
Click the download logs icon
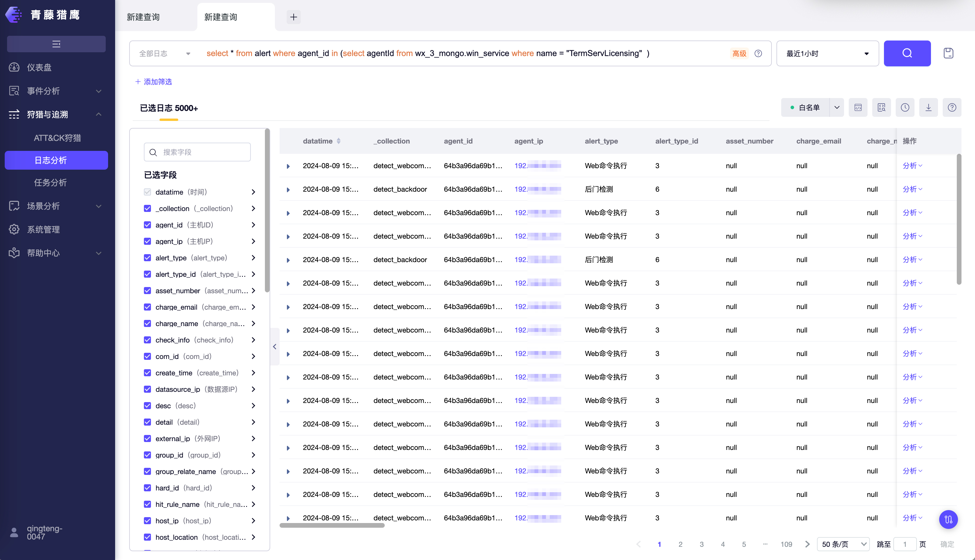click(928, 108)
